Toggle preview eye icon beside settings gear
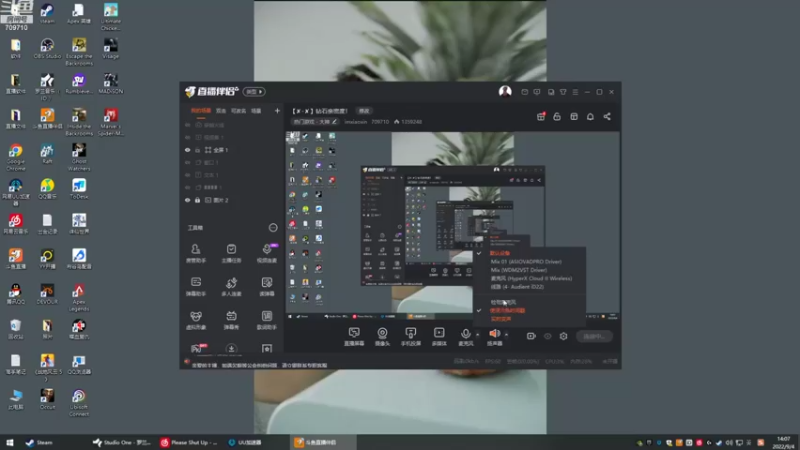Viewport: 800px width, 450px height. tap(547, 336)
